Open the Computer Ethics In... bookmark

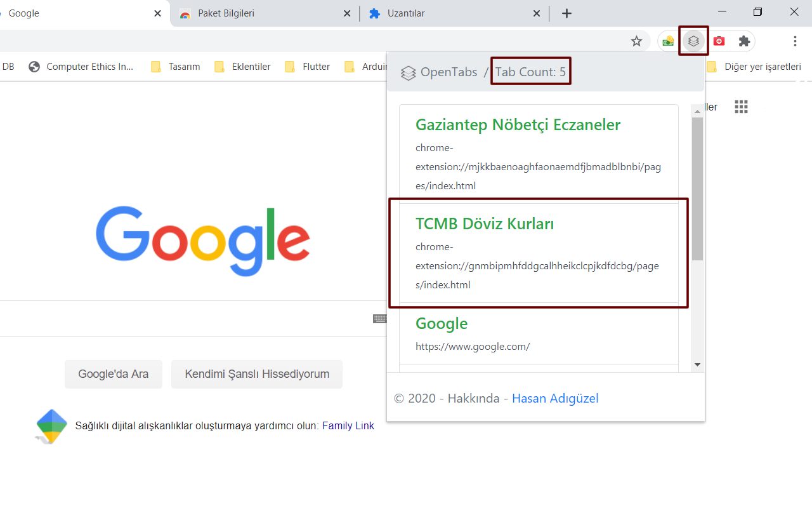tap(82, 67)
